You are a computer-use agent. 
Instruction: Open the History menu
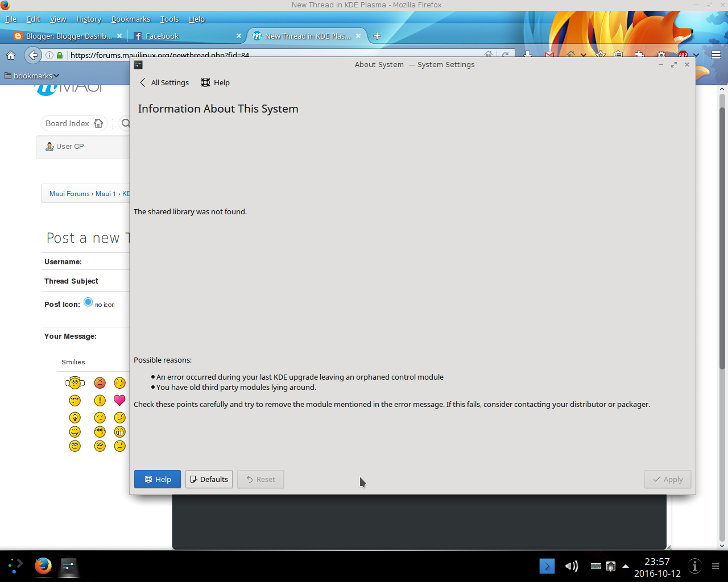coord(89,19)
